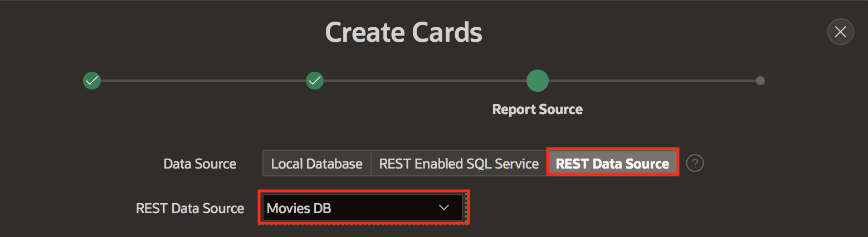
Task: Click the dropdown chevron beside Movies DB
Action: click(443, 208)
